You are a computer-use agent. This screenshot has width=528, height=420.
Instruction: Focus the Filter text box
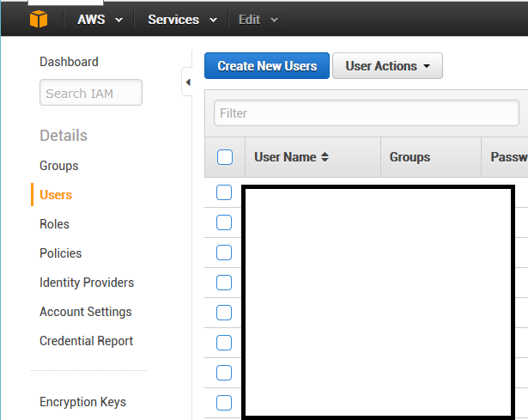click(367, 113)
